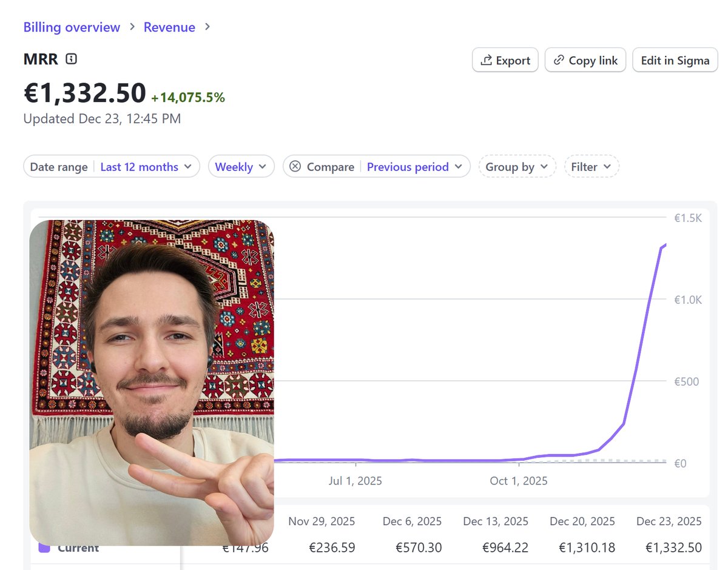Click the €1,332.50 MRR headline value

[x=84, y=93]
